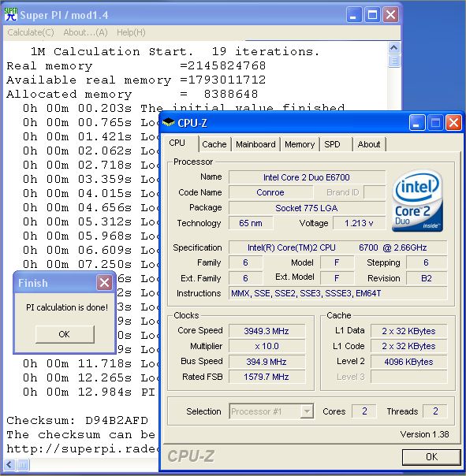Click the http://superpi.rade URL line
Image resolution: width=466 pixels, height=476 pixels.
82,448
